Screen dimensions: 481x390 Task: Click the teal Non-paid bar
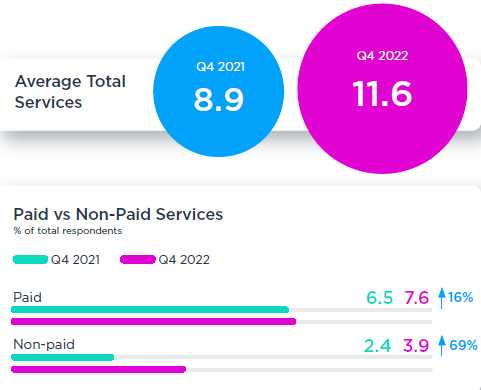tap(63, 357)
